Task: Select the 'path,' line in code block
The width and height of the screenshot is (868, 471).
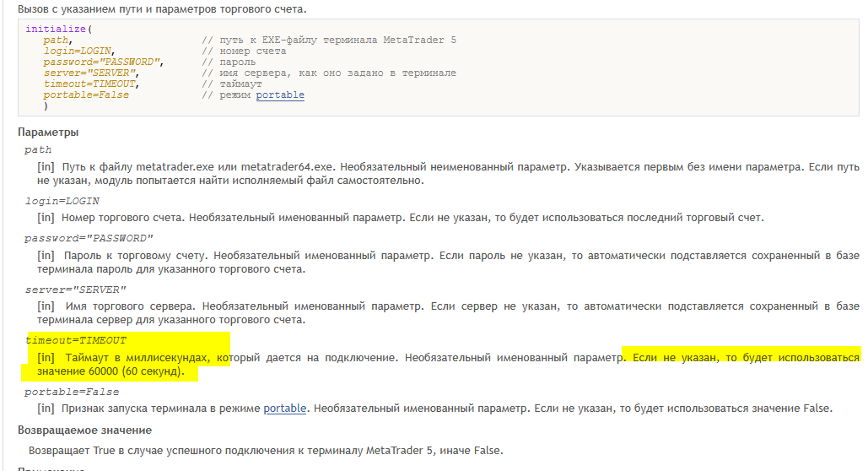Action: tap(57, 40)
